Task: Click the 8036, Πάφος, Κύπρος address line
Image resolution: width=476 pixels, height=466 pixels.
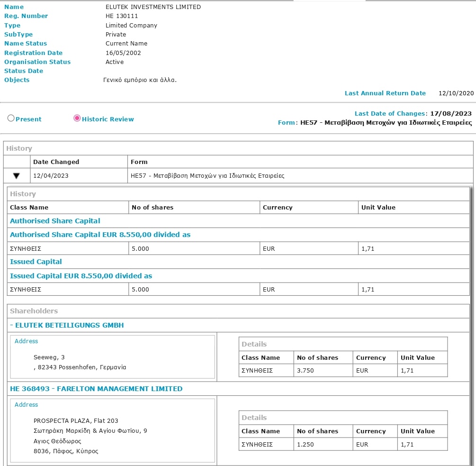Action: pyautogui.click(x=66, y=451)
